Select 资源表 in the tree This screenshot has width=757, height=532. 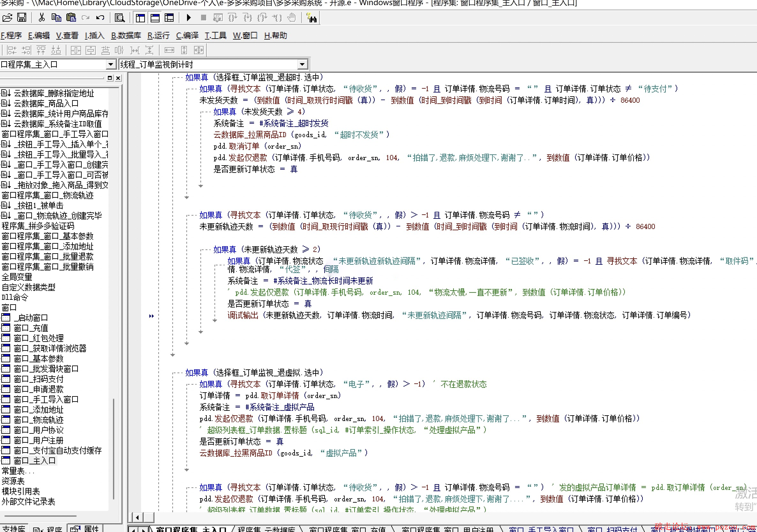13,481
